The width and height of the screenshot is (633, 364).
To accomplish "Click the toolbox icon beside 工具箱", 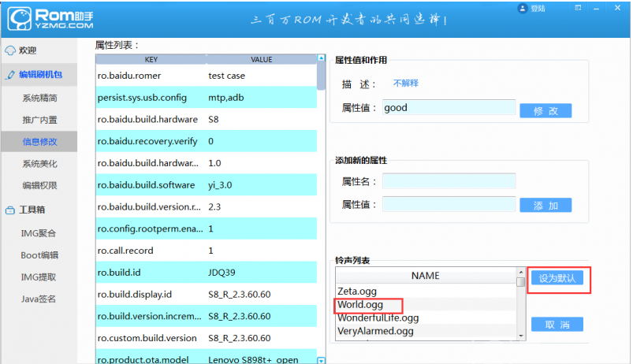I will click(10, 210).
